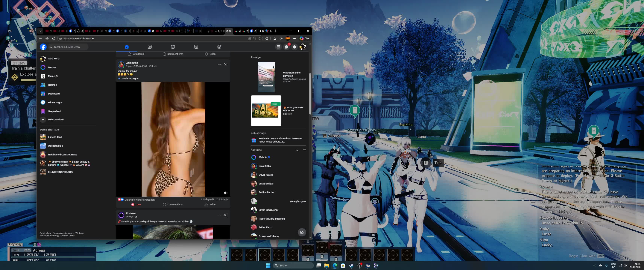644x270 pixels.
Task: Open the tab list dropdown arrow
Action: click(40, 31)
